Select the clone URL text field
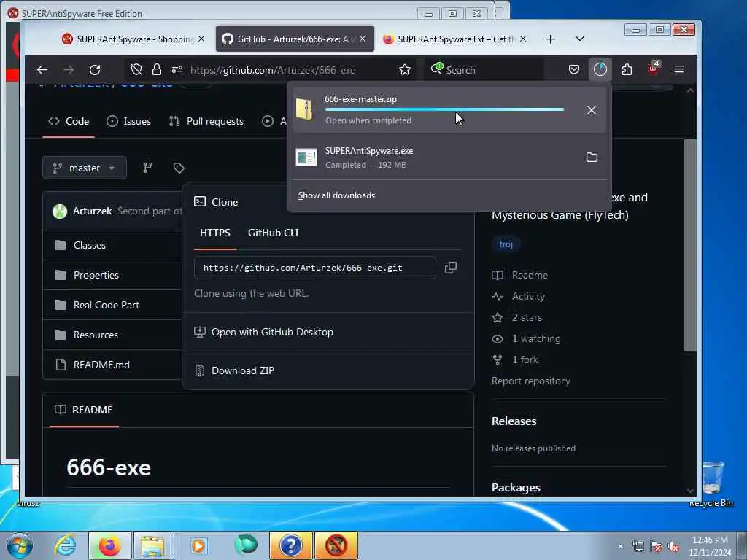Viewport: 747px width, 560px height. pos(314,268)
